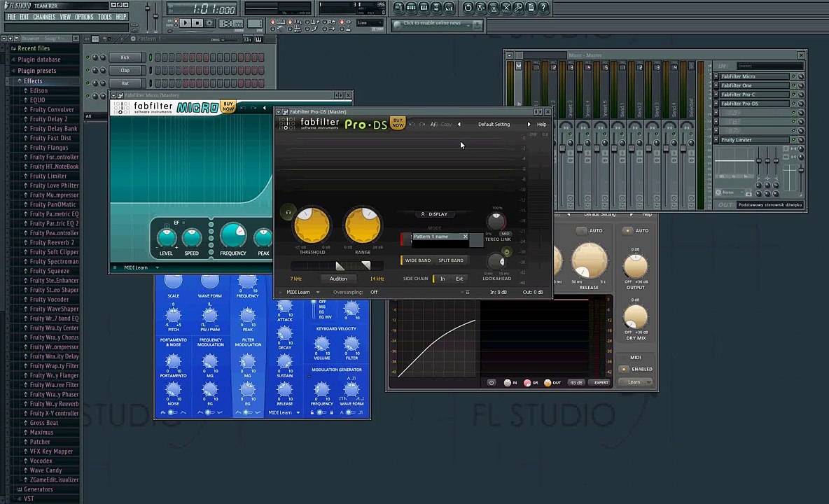Click the save project toolbar icon

pos(480,8)
